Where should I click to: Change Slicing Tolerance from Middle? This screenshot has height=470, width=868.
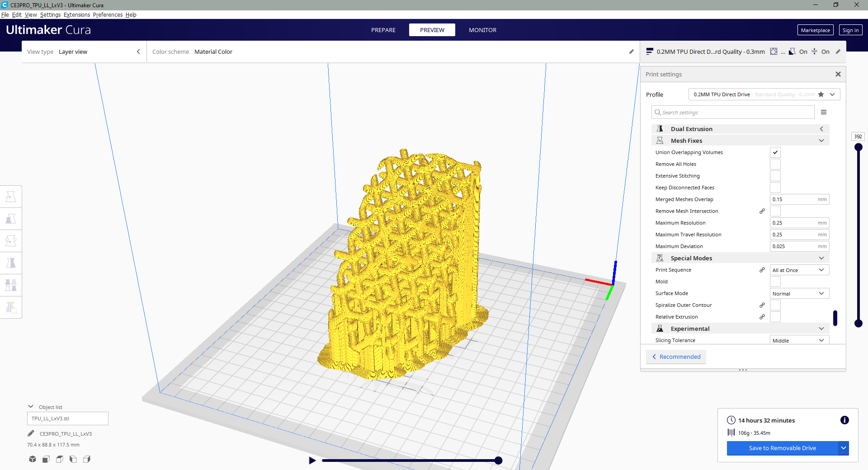[799, 340]
